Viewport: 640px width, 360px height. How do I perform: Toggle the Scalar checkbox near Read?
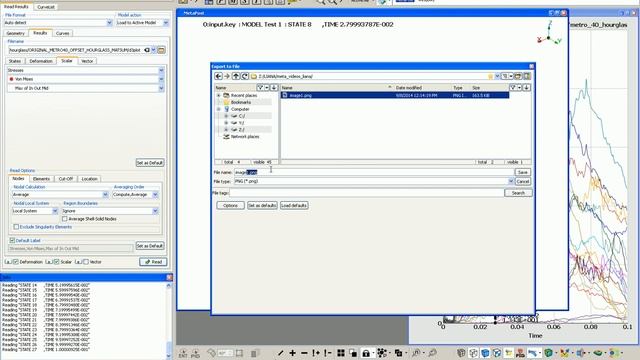tap(57, 262)
